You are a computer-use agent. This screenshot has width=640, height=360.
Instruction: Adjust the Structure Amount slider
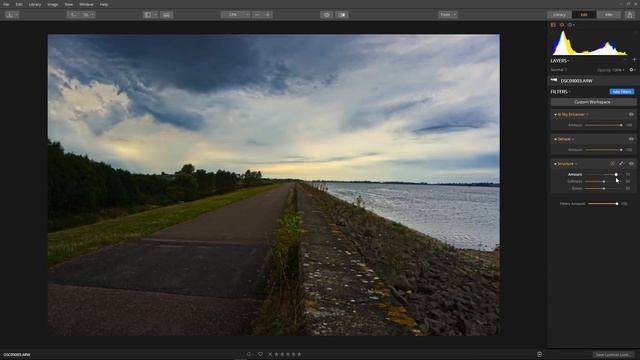click(x=603, y=174)
